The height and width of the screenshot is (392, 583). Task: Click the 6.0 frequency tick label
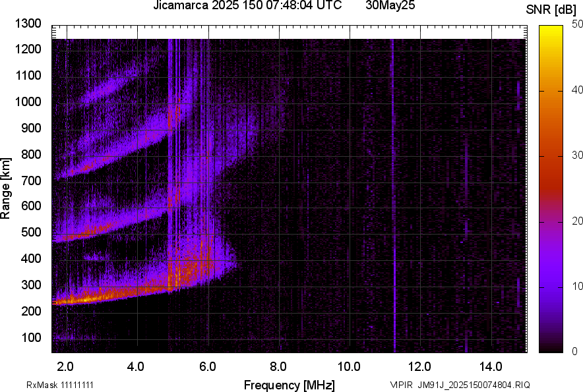tap(208, 367)
